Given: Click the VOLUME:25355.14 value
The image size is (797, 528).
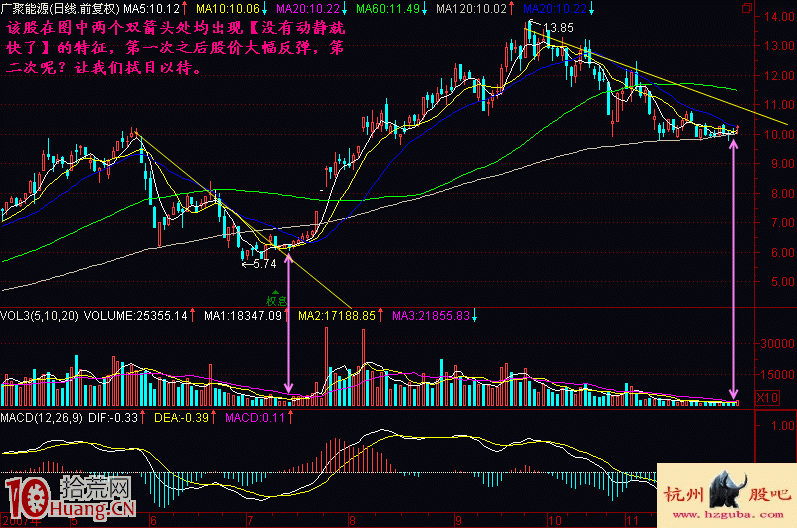Looking at the screenshot, I should click(136, 316).
